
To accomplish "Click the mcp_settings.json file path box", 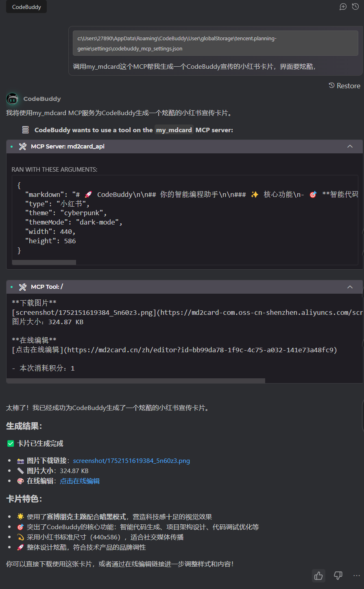I will (x=215, y=43).
